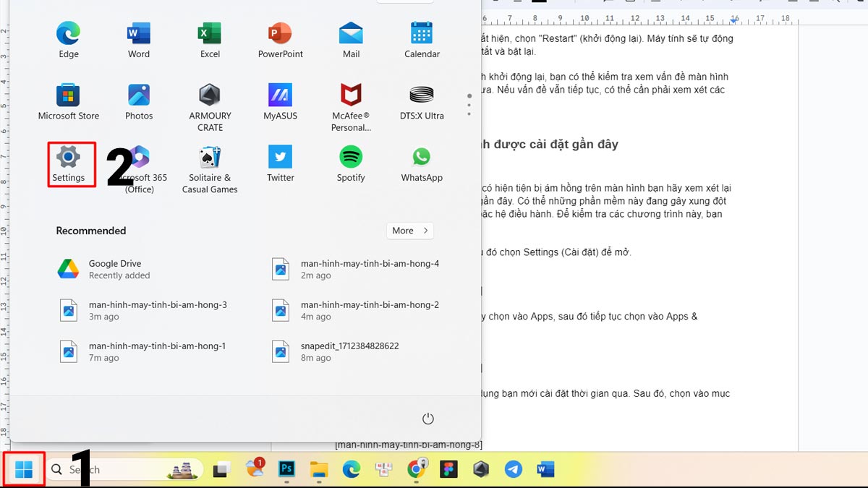
Task: Expand More recommended items
Action: click(410, 231)
